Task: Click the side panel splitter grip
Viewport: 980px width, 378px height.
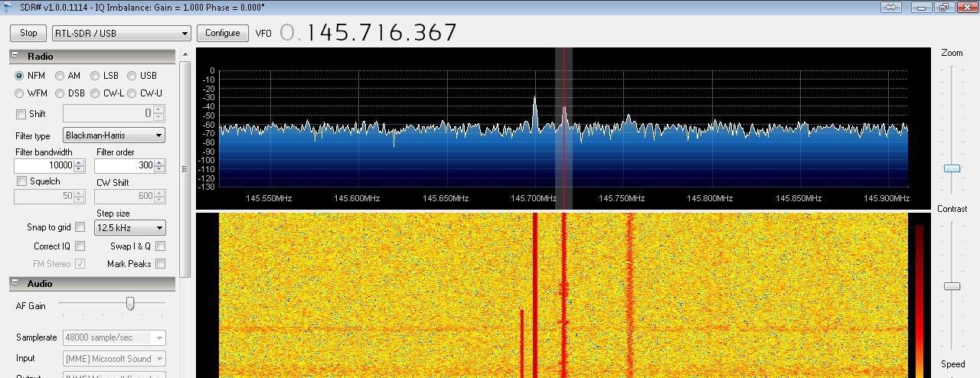Action: click(x=184, y=169)
